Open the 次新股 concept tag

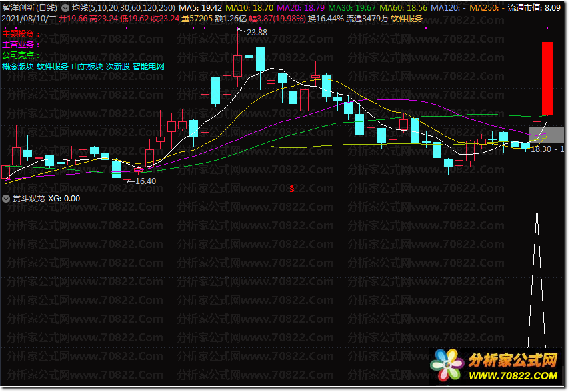coord(118,67)
